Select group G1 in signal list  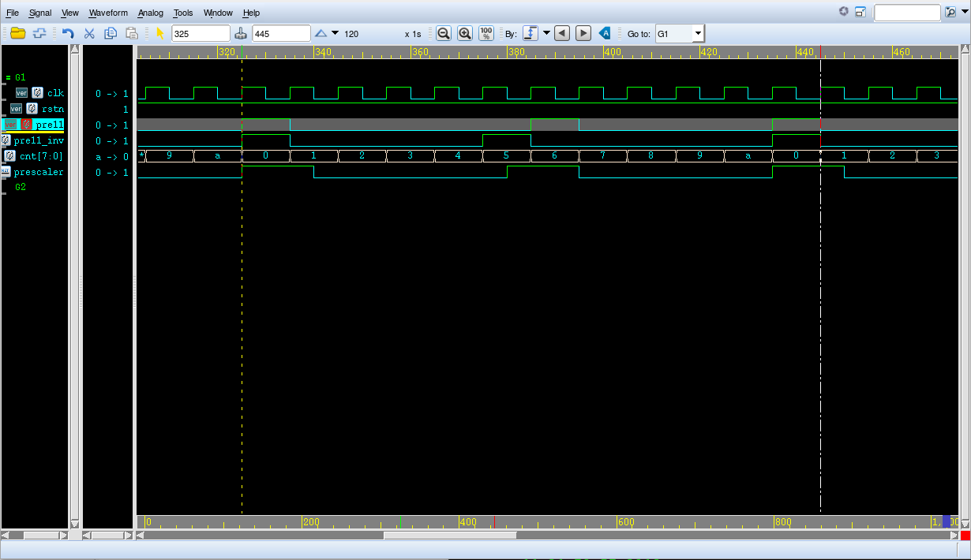pos(20,77)
